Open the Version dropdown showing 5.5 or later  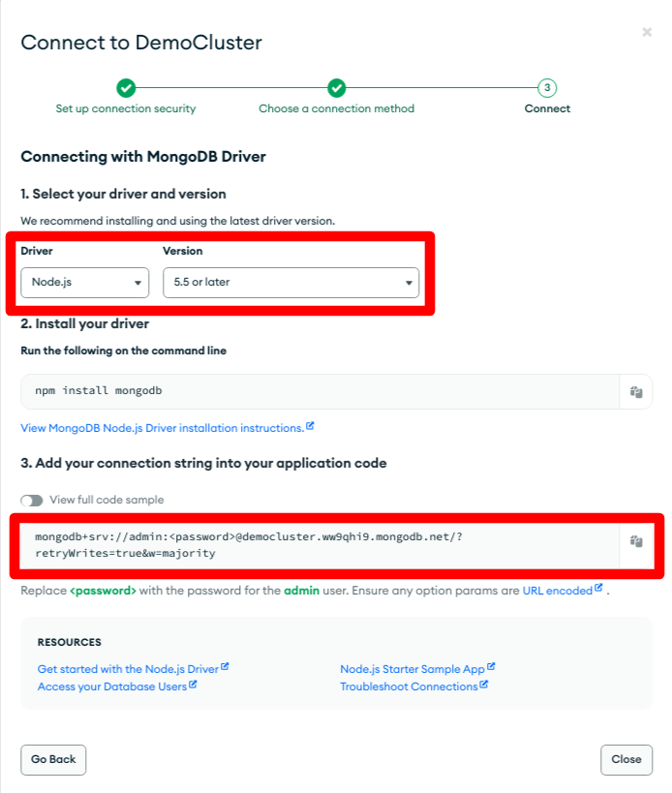coord(290,283)
